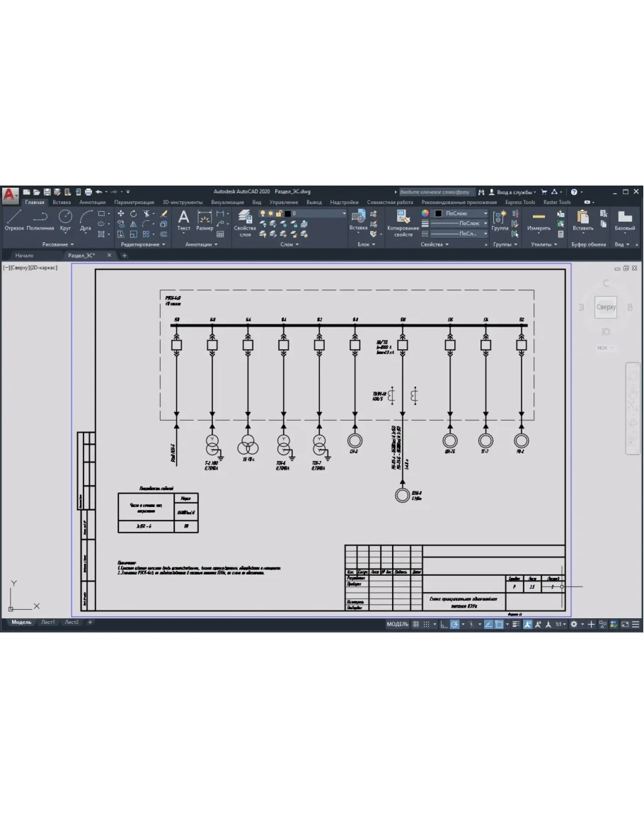The width and height of the screenshot is (644, 818).
Task: Select the Отрезок (Line) tool
Action: click(x=14, y=220)
